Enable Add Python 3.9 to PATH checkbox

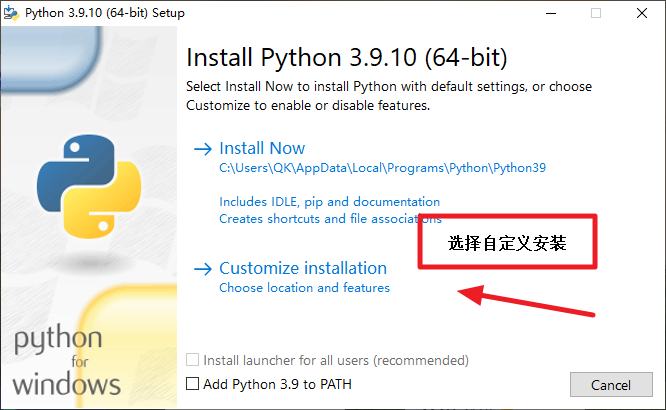point(192,384)
